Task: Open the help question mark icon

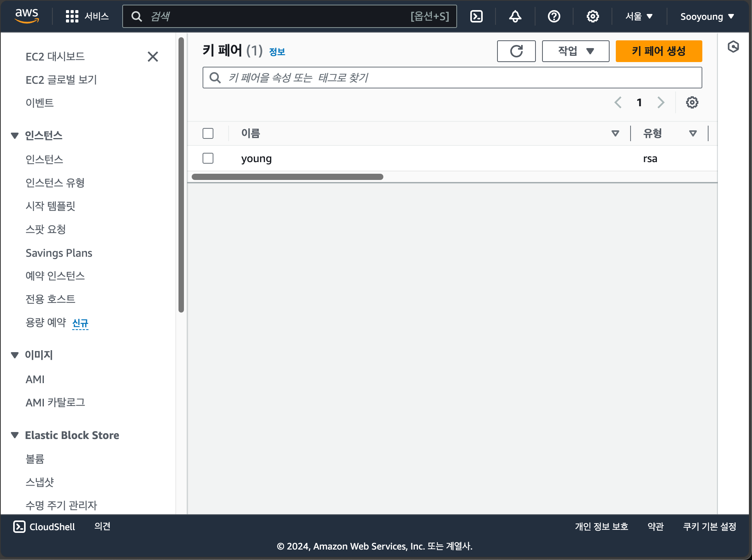Action: [x=554, y=16]
